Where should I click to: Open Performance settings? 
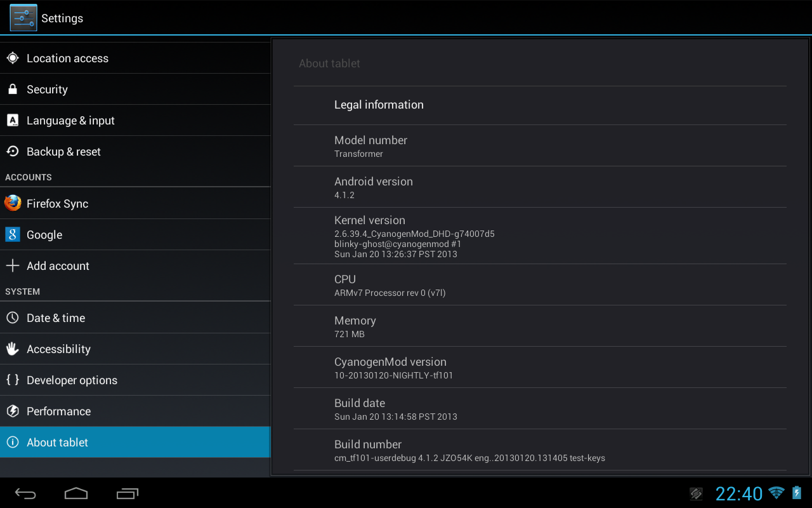coord(135,411)
